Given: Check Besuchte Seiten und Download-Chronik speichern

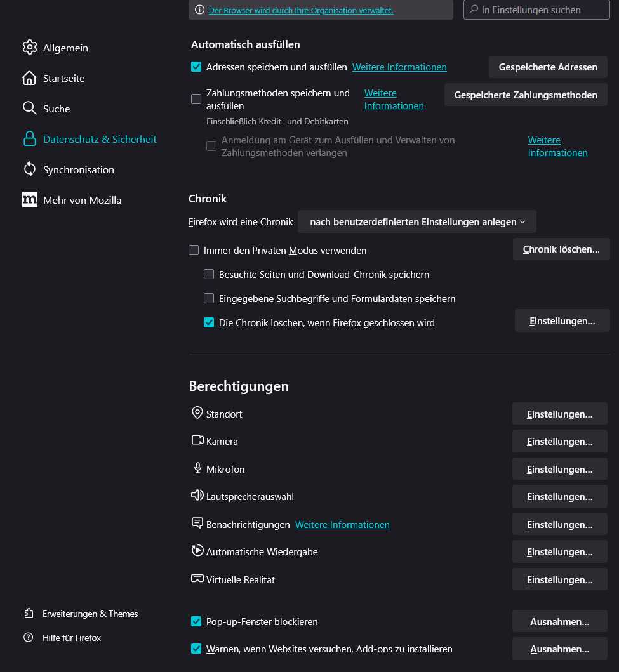Looking at the screenshot, I should 209,274.
